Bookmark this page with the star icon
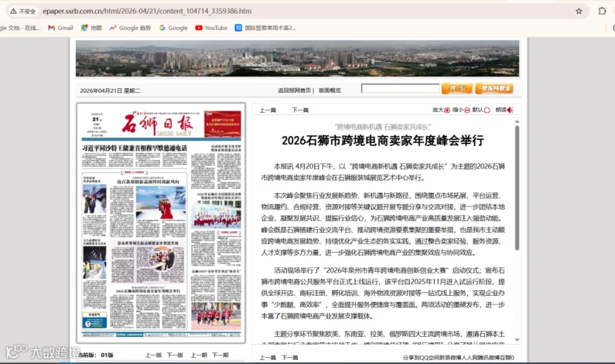The height and width of the screenshot is (364, 615). coord(579,11)
